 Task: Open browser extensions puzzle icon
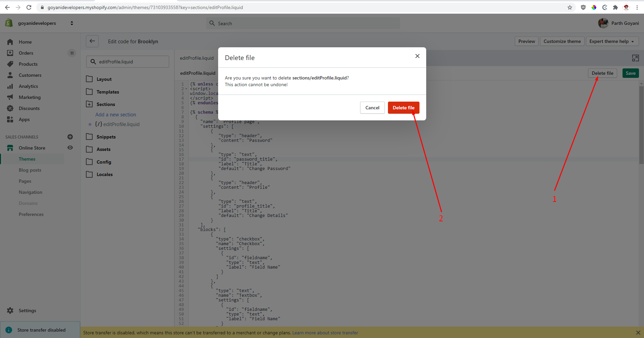[x=615, y=7]
